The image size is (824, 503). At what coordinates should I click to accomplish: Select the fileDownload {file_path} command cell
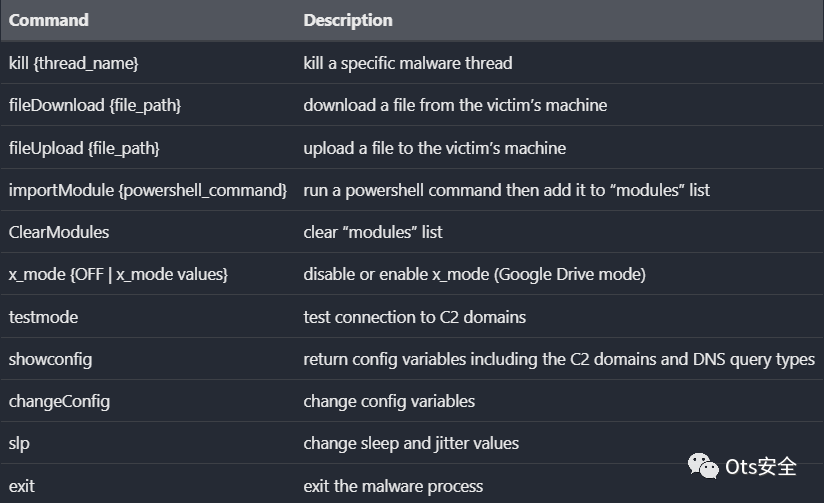pos(95,105)
